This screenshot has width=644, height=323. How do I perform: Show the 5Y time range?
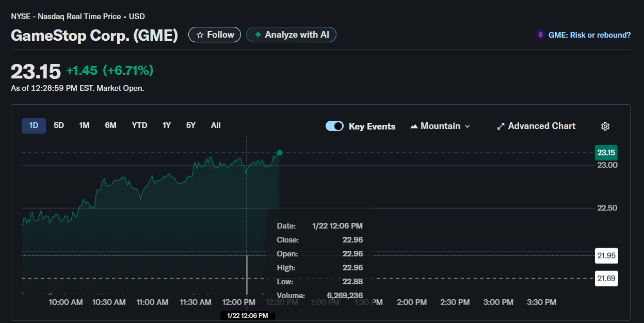191,125
